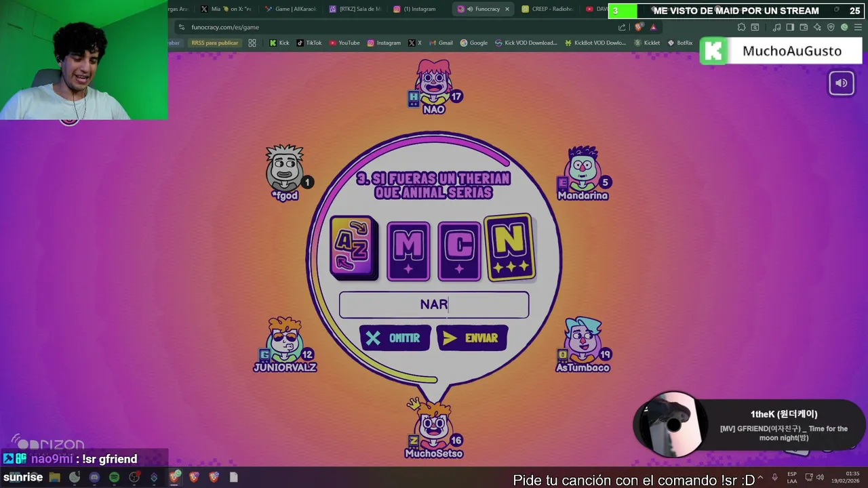
Task: Click the tab search window icon
Action: (755, 27)
